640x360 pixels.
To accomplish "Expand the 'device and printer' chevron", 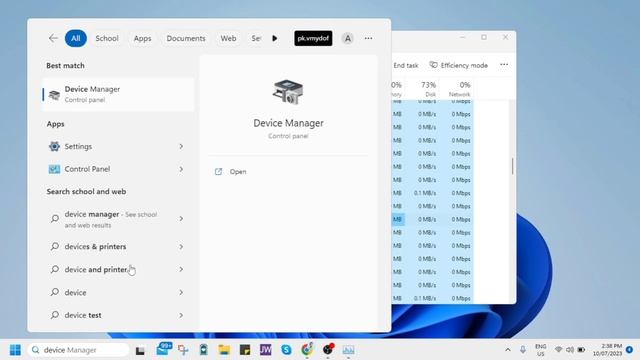I will point(181,269).
